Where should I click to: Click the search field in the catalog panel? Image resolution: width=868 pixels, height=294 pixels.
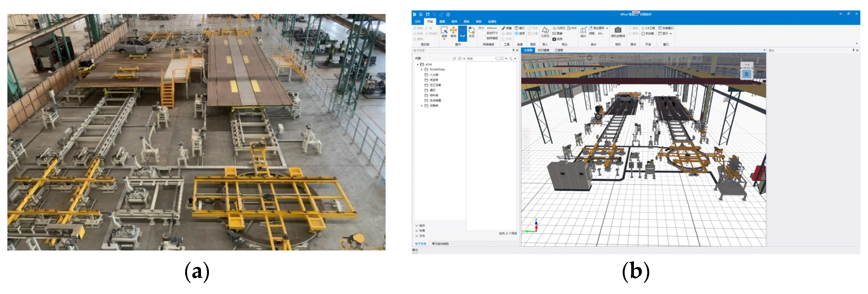coord(480,59)
